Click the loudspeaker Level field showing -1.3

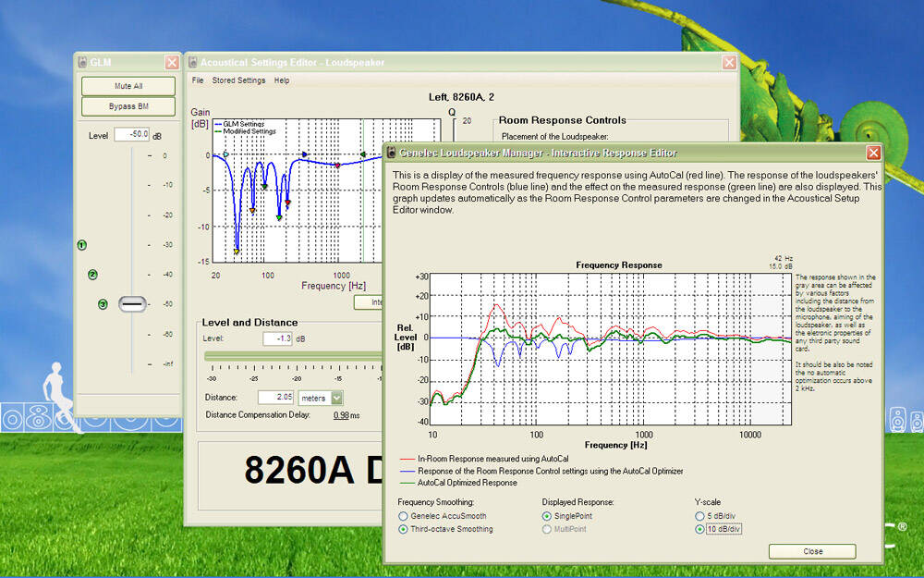tap(277, 338)
